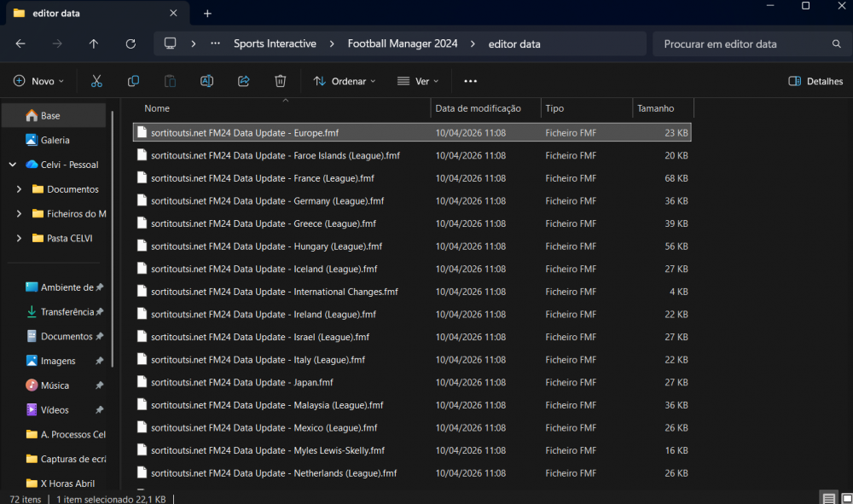Select International Changes.fmf file

coord(412,292)
